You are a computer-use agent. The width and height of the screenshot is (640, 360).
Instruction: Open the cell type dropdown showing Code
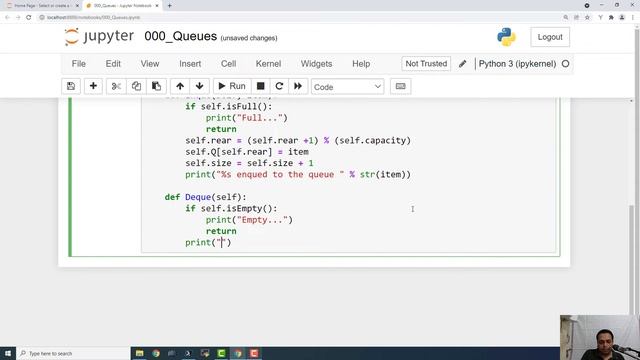(347, 87)
